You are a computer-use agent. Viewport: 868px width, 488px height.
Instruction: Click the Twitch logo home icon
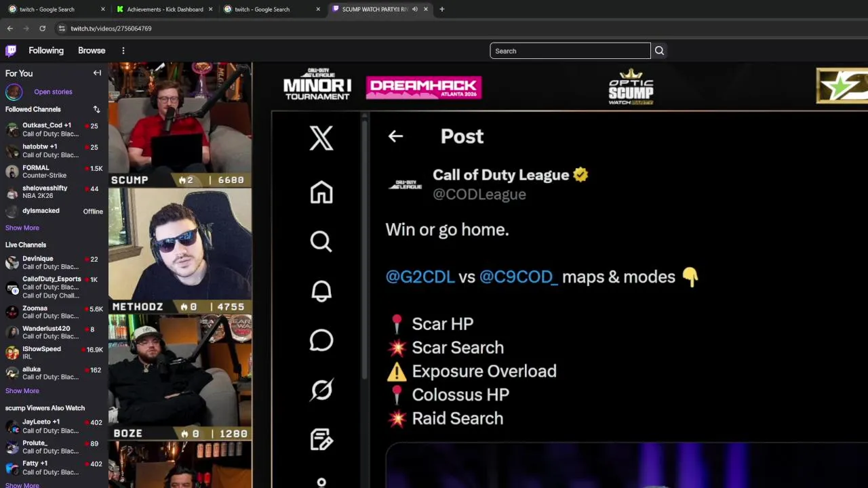(11, 51)
